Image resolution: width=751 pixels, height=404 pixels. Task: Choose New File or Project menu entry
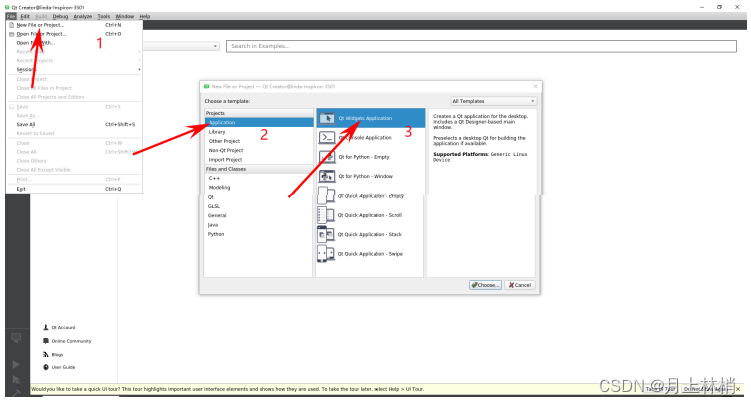click(74, 25)
